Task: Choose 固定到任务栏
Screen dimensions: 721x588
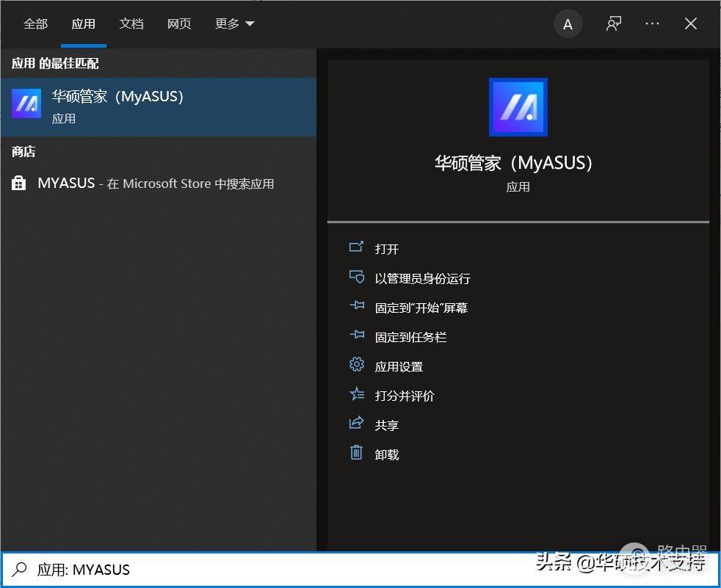Action: click(x=410, y=338)
